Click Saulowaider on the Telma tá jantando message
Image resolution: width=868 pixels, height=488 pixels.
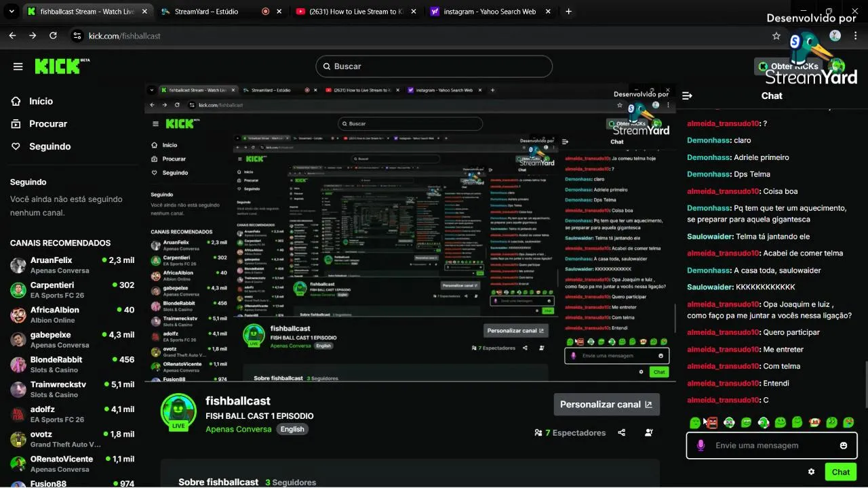(710, 237)
